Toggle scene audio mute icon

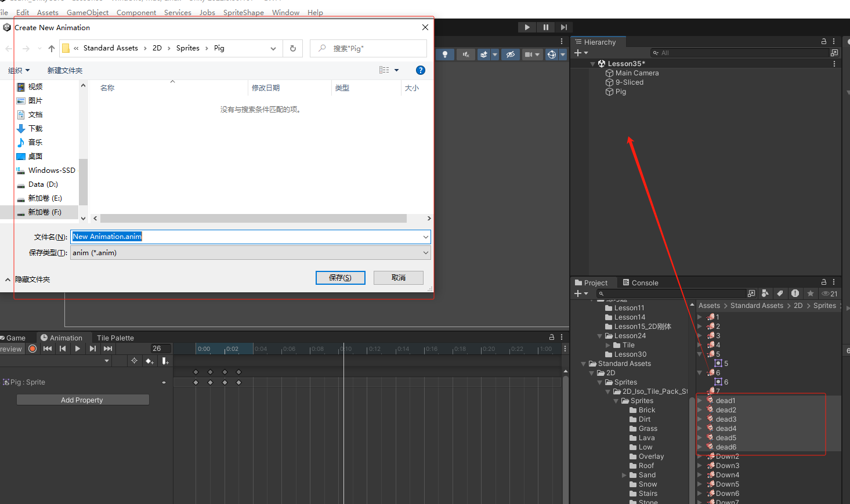pyautogui.click(x=465, y=55)
